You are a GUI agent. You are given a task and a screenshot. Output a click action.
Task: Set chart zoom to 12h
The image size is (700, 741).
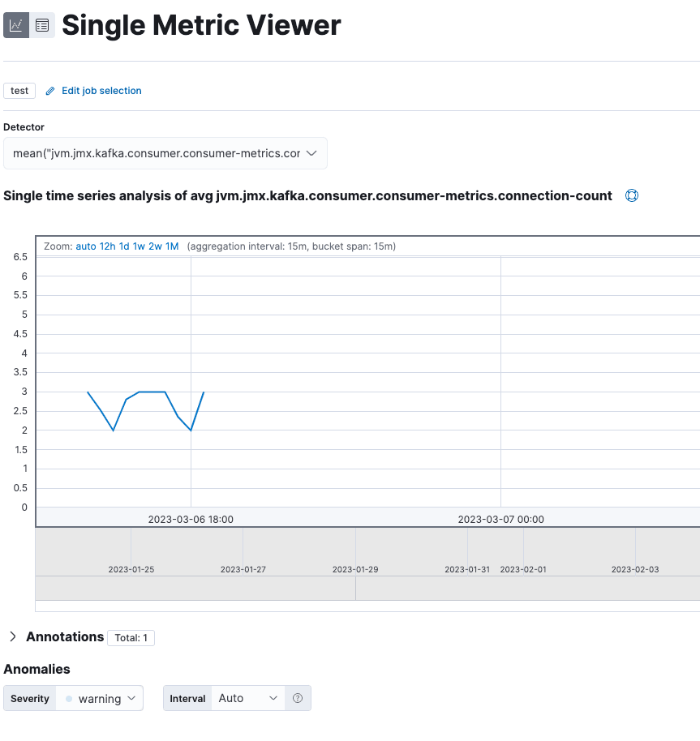[107, 246]
